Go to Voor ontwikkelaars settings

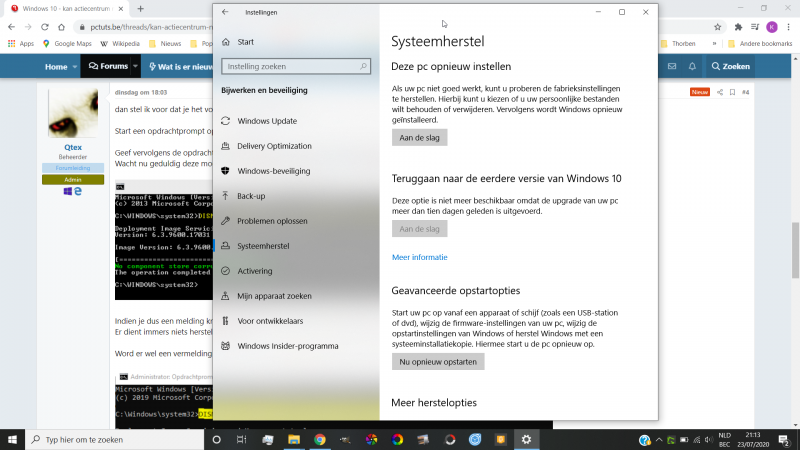[x=270, y=321]
